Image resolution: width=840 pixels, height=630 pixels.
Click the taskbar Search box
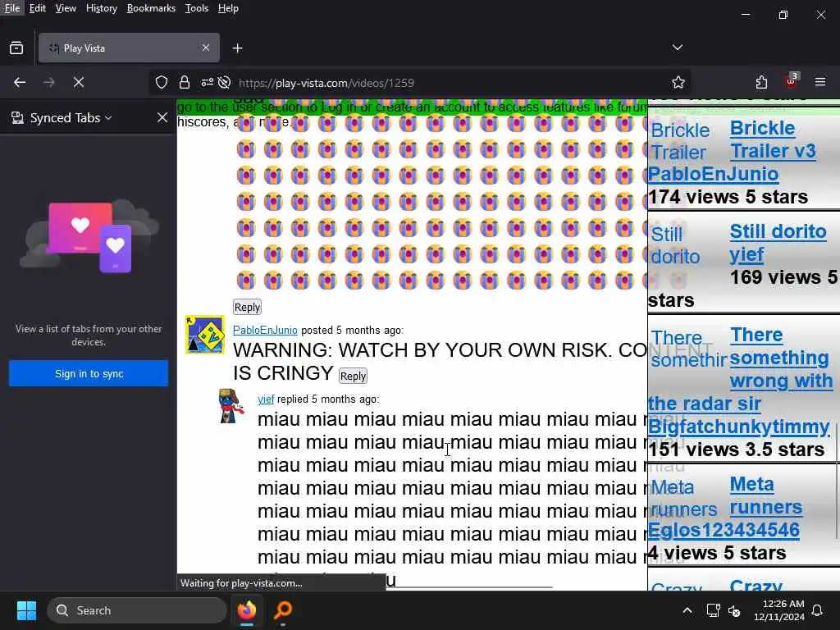click(x=137, y=610)
